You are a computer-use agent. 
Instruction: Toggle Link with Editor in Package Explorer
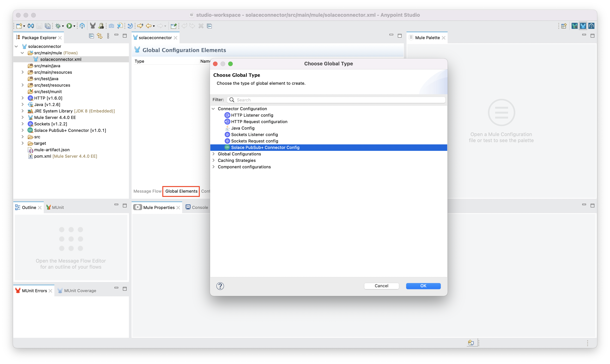click(x=100, y=36)
